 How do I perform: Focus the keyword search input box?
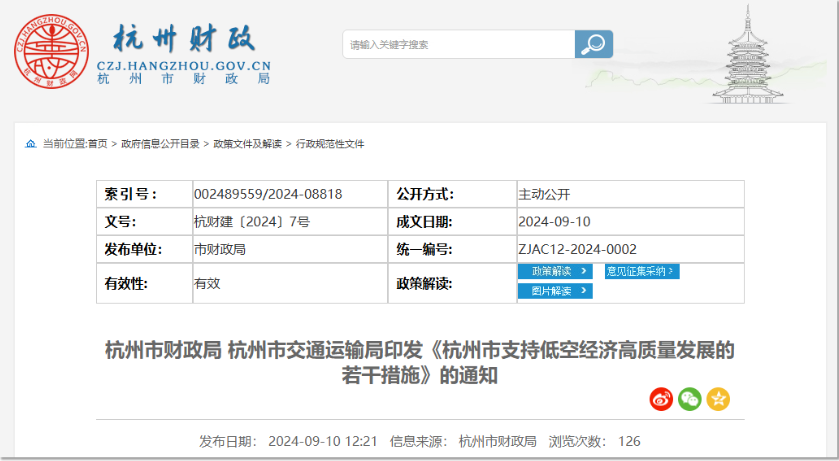pos(458,44)
